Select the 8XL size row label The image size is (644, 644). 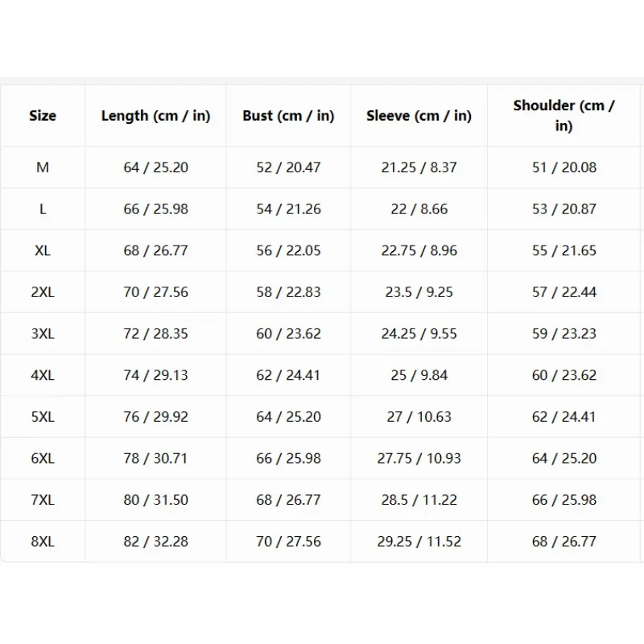pyautogui.click(x=43, y=541)
